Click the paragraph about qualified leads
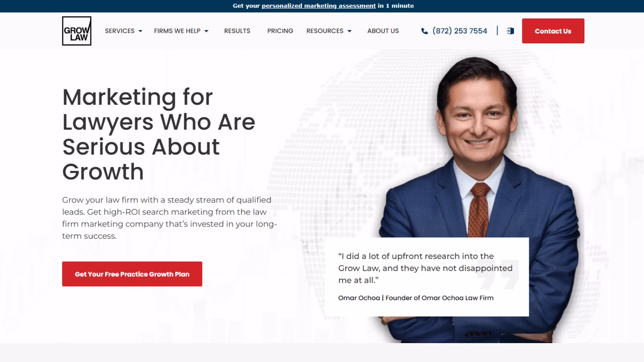This screenshot has width=644, height=362. point(169,218)
